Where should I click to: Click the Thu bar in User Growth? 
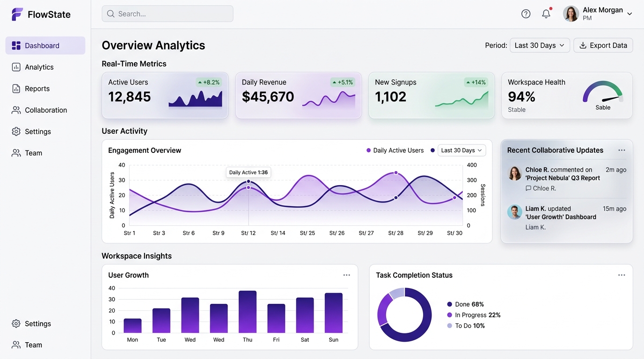tap(248, 312)
